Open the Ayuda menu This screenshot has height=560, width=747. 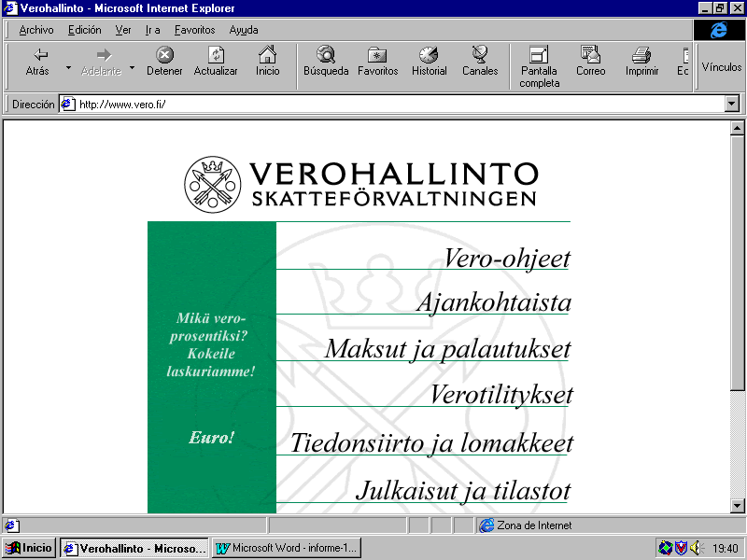(244, 30)
